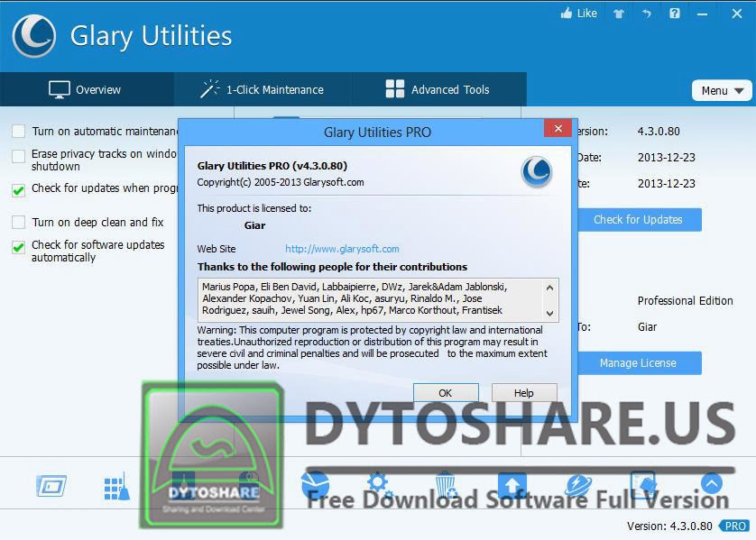Switch to the Overview tab

click(87, 89)
